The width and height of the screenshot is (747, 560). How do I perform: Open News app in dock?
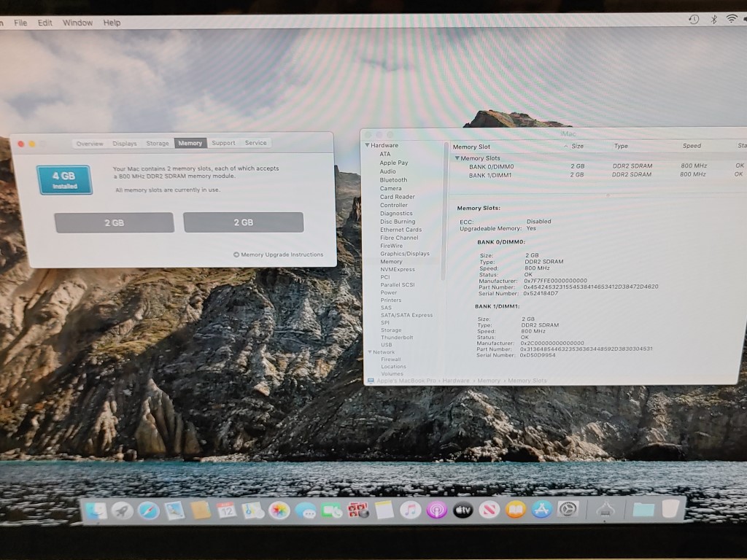489,510
